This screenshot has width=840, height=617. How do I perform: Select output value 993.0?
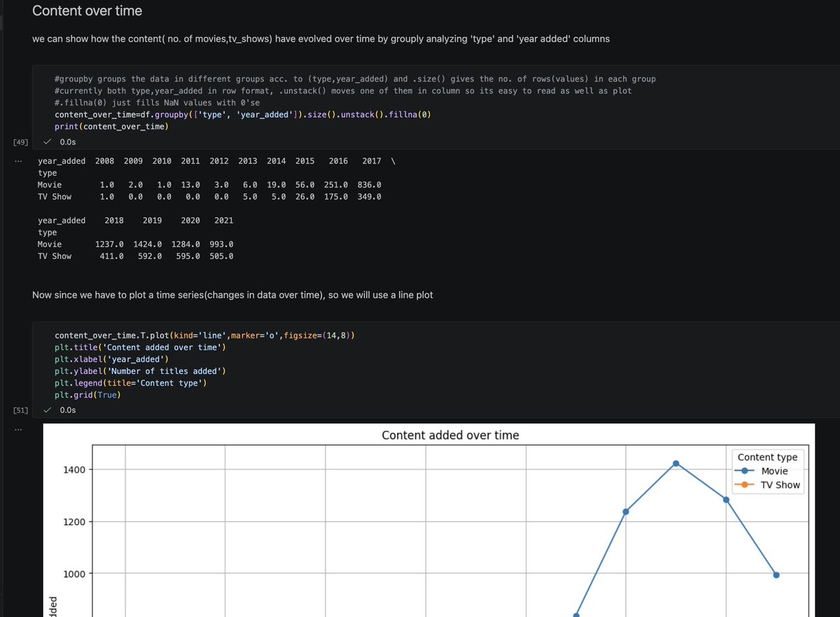[221, 244]
